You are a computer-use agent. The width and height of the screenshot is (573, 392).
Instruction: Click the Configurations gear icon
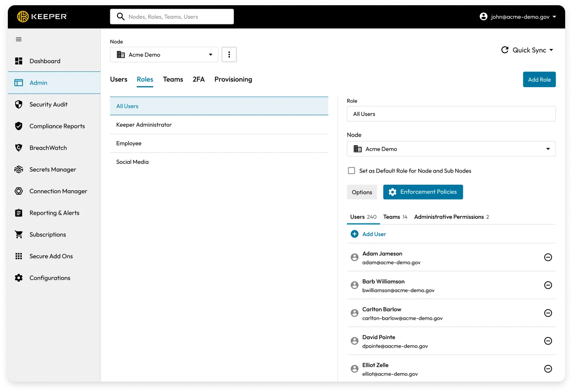[x=19, y=278]
